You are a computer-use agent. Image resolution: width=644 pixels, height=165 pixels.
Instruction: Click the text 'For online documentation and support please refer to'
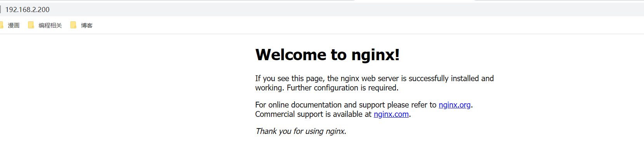346,105
